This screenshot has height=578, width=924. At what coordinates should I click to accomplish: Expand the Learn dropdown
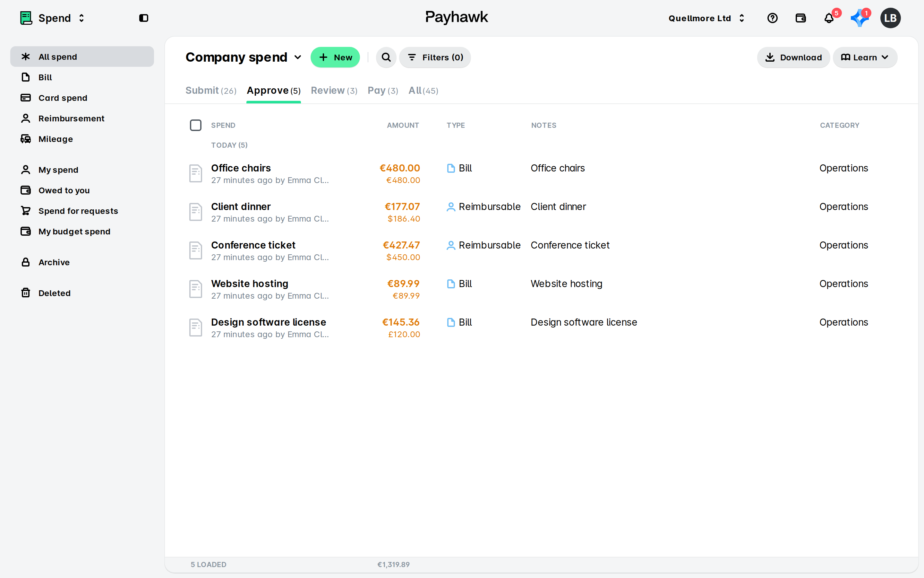pos(865,57)
